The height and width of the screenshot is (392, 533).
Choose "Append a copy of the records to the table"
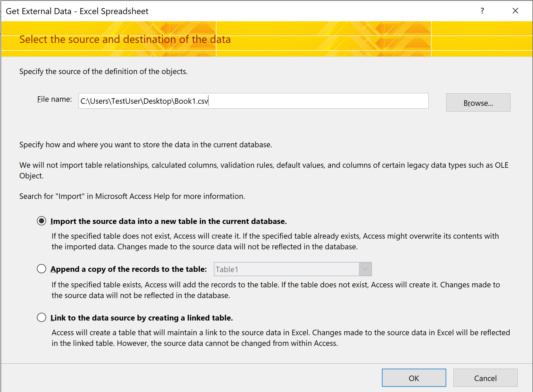coord(42,269)
